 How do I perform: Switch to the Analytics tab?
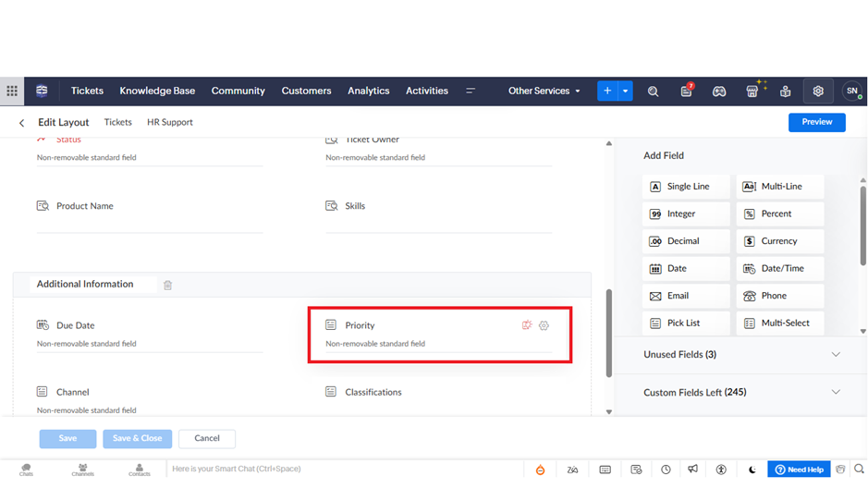click(x=368, y=91)
